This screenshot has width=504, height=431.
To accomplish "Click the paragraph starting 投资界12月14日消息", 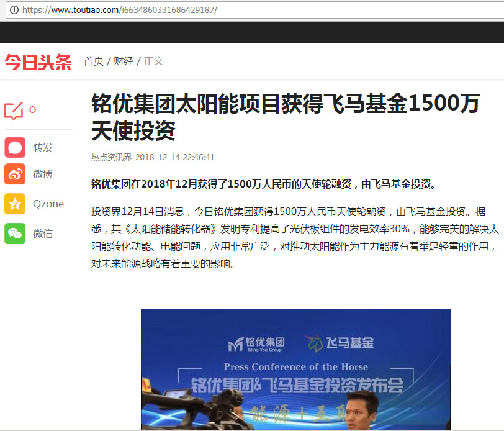I will pyautogui.click(x=295, y=237).
